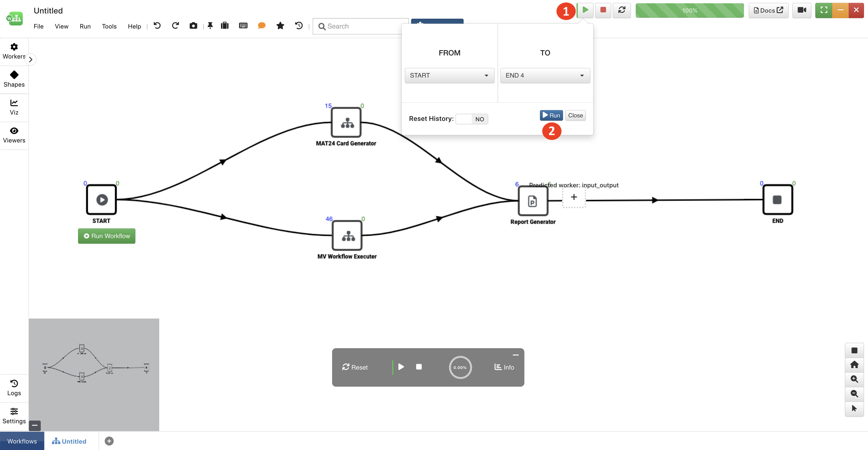Image resolution: width=868 pixels, height=450 pixels.
Task: Open the FROM dropdown showing START
Action: [449, 75]
